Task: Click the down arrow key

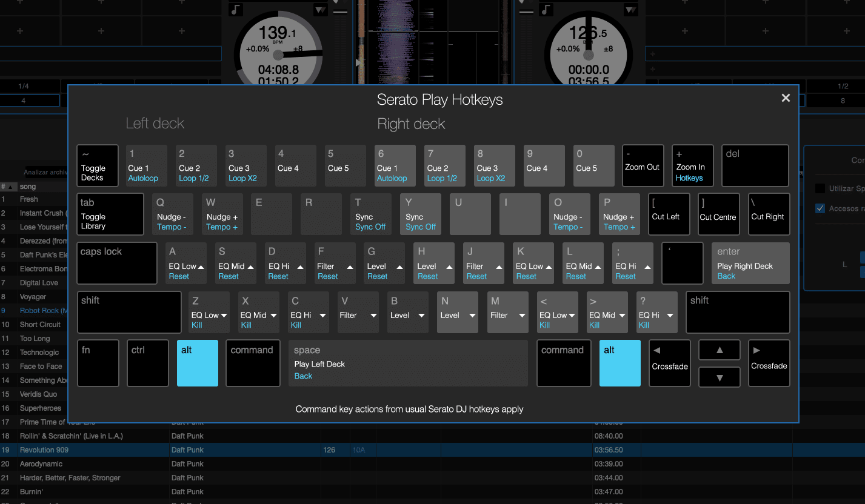Action: (720, 377)
